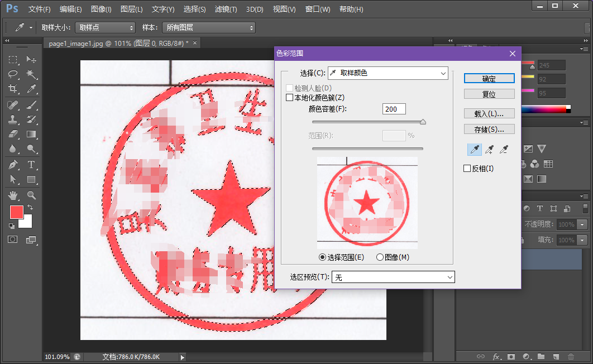The width and height of the screenshot is (593, 364).
Task: Select the 图像 radio button
Action: tap(380, 257)
